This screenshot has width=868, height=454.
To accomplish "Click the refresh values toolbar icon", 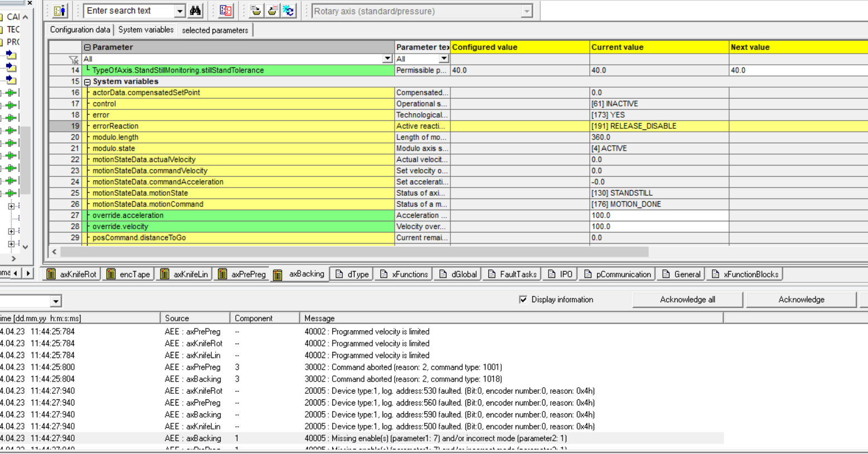I will click(288, 11).
